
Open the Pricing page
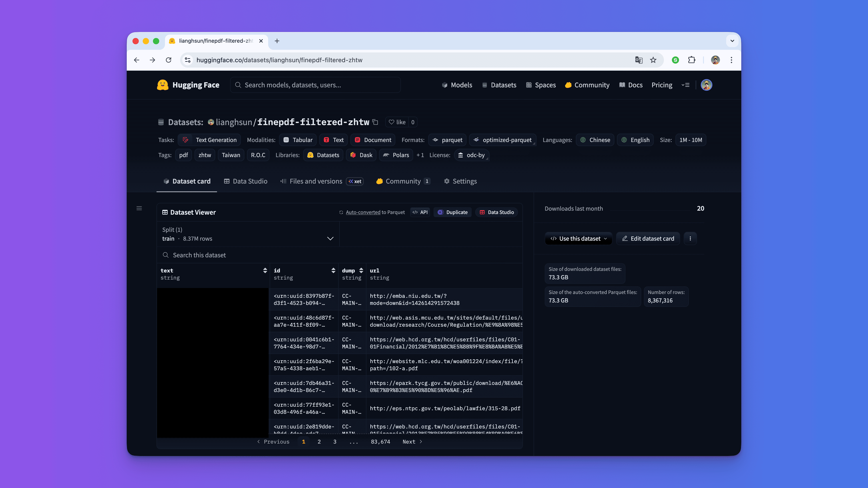pyautogui.click(x=662, y=85)
